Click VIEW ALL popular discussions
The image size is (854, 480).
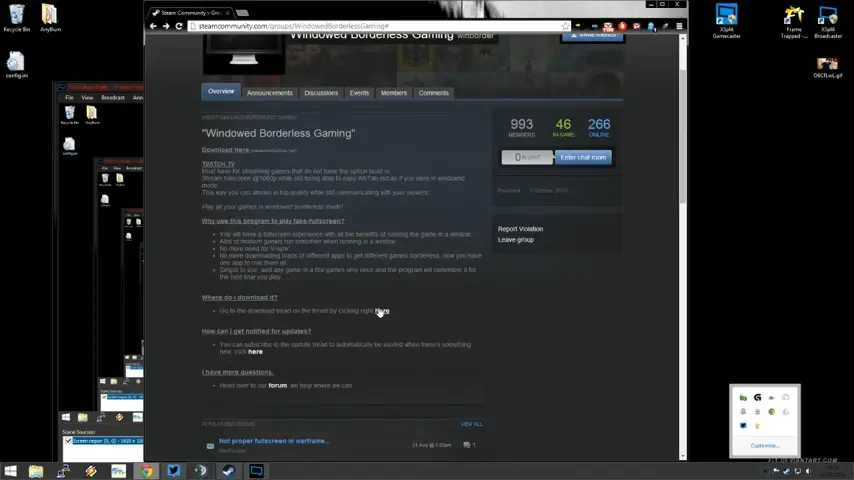pos(471,424)
